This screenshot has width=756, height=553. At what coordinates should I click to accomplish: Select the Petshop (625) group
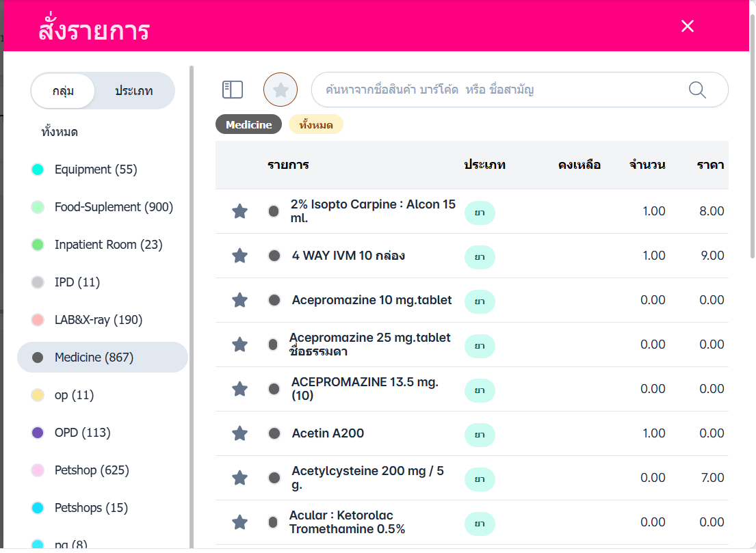102,470
